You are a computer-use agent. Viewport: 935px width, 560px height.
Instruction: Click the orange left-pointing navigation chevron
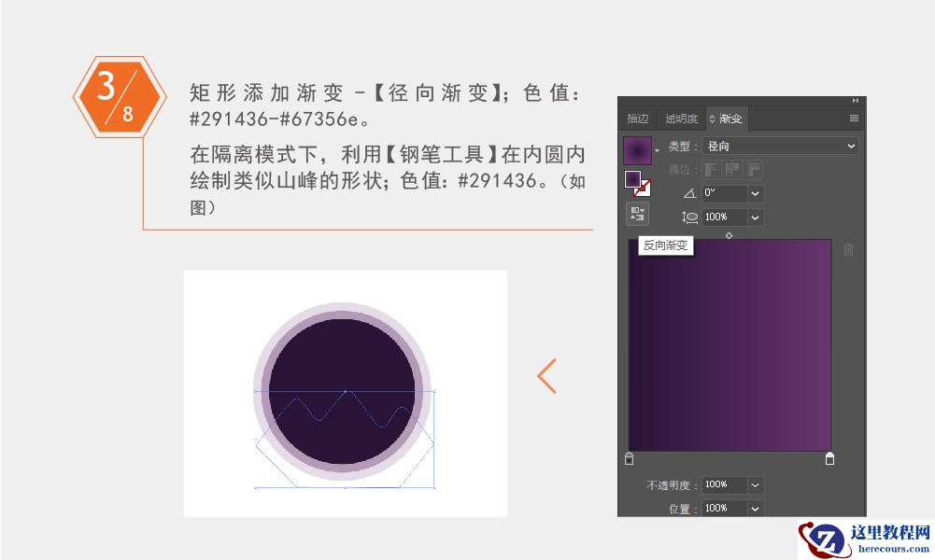coord(546,376)
